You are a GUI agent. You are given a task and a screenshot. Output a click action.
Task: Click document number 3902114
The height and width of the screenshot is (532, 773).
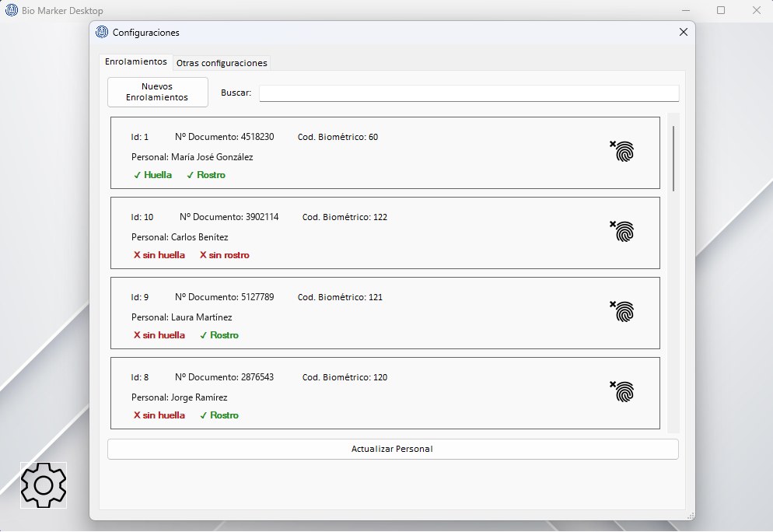262,217
